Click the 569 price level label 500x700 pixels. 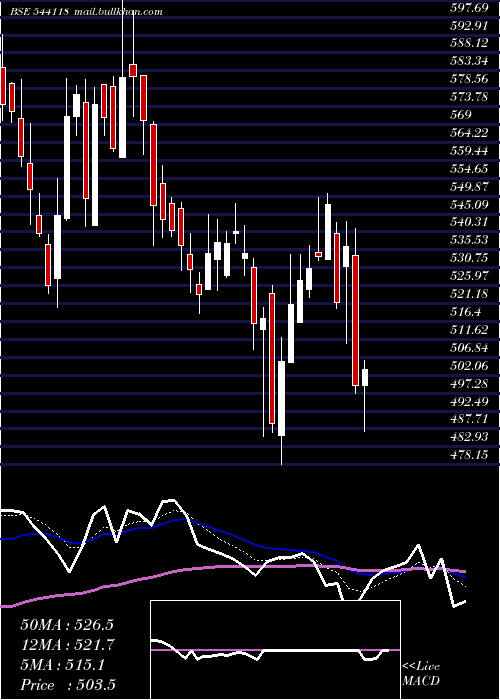[x=461, y=115]
